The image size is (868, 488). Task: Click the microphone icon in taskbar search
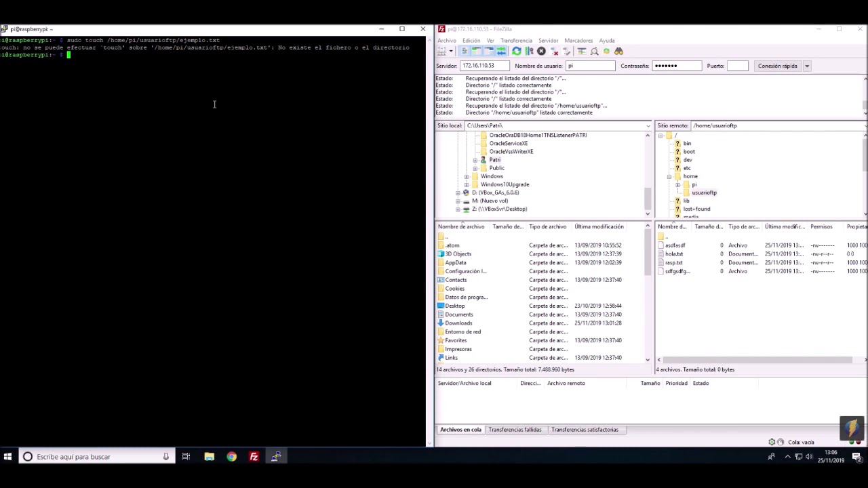tap(165, 457)
